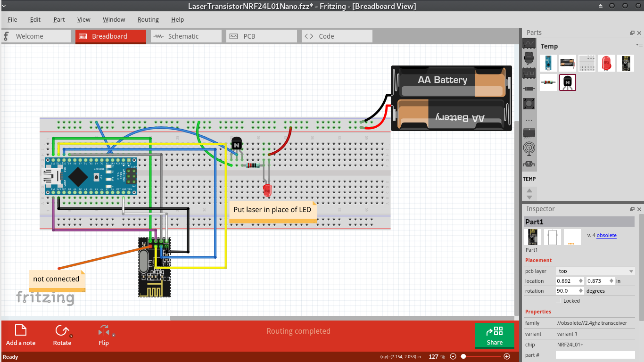This screenshot has height=362, width=644.
Task: Toggle the Locked checkbox
Action: click(559, 301)
